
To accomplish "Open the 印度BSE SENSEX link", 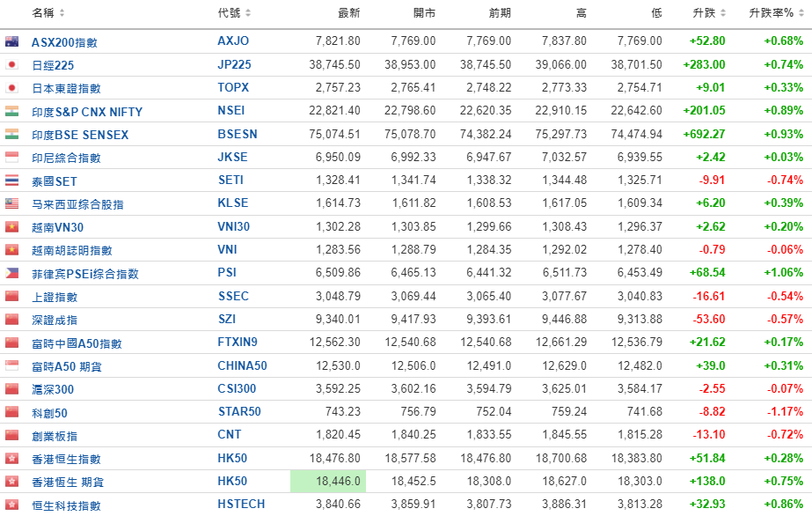I will [x=80, y=136].
